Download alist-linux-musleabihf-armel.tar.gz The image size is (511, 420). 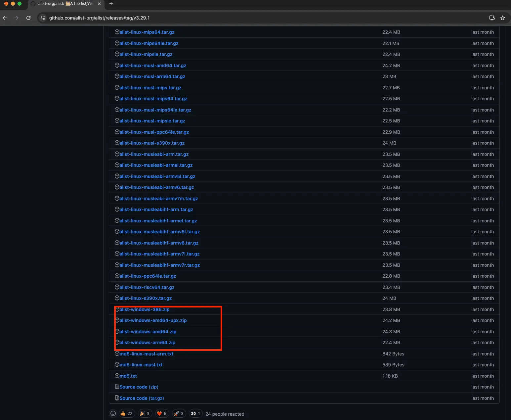pos(158,221)
